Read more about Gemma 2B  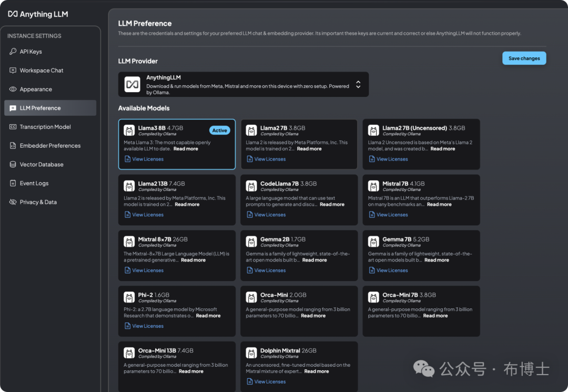pyautogui.click(x=315, y=260)
